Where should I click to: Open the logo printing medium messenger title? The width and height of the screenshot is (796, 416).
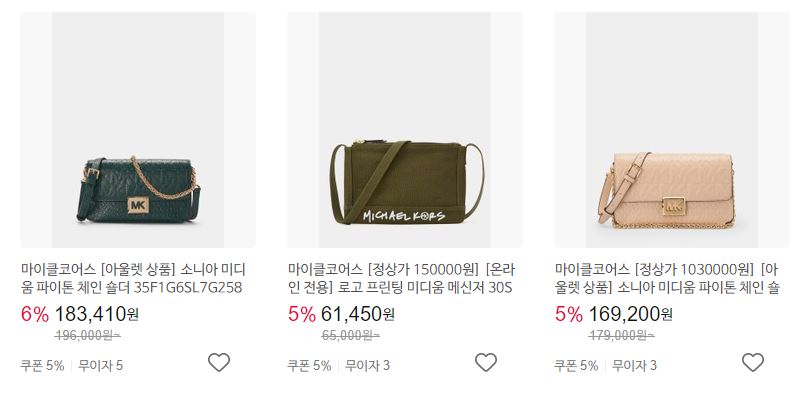coord(401,278)
